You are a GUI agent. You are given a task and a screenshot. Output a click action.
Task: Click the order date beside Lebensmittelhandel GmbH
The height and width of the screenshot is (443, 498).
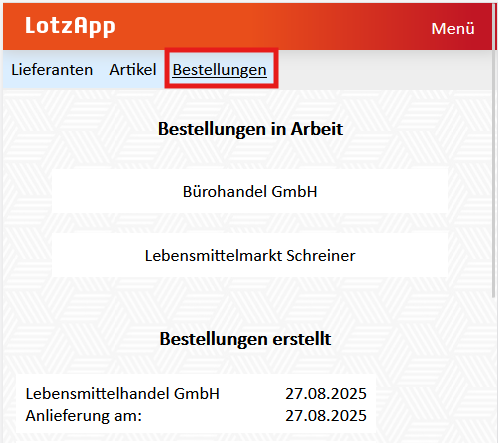tap(326, 393)
